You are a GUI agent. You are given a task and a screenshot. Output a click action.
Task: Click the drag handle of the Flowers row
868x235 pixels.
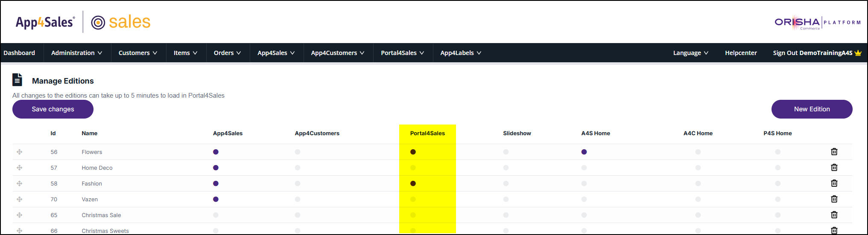coord(20,152)
